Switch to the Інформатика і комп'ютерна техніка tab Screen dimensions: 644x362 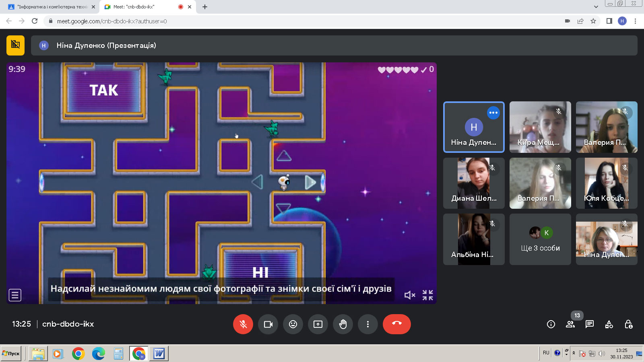coord(52,7)
